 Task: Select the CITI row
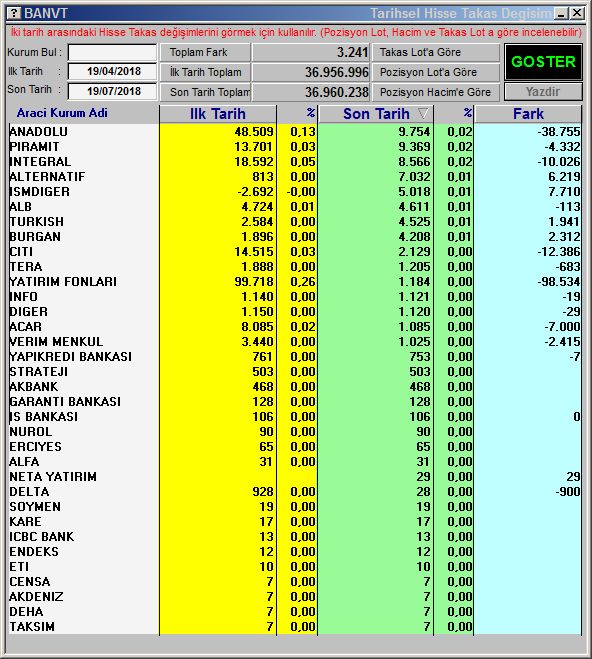(295, 252)
